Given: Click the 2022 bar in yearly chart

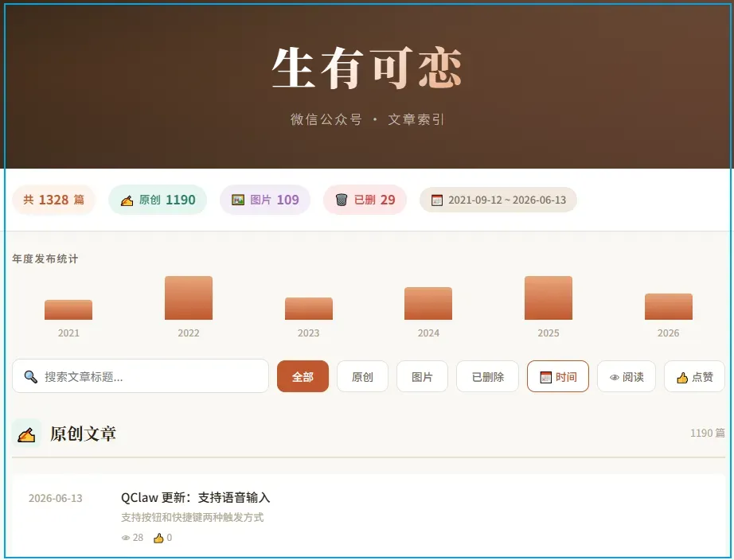Looking at the screenshot, I should [189, 298].
